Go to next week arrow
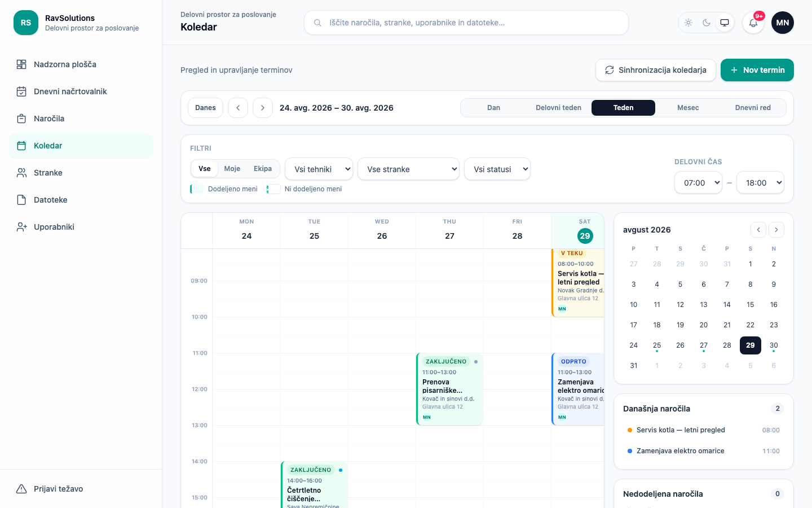 point(263,108)
